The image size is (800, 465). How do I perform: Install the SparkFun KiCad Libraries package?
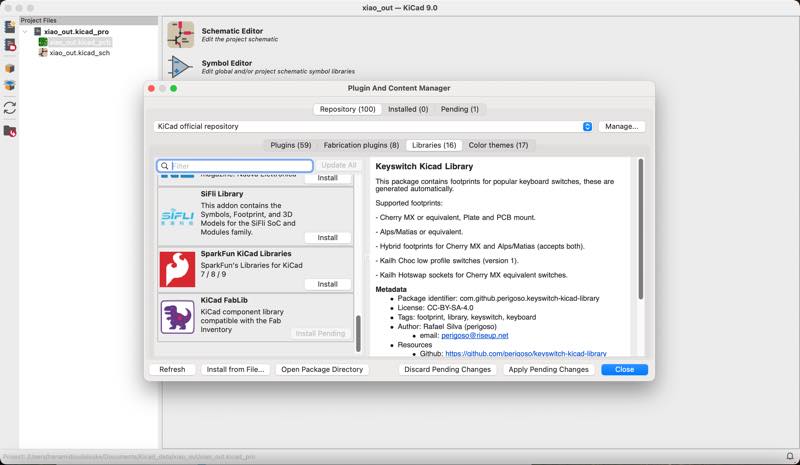328,284
